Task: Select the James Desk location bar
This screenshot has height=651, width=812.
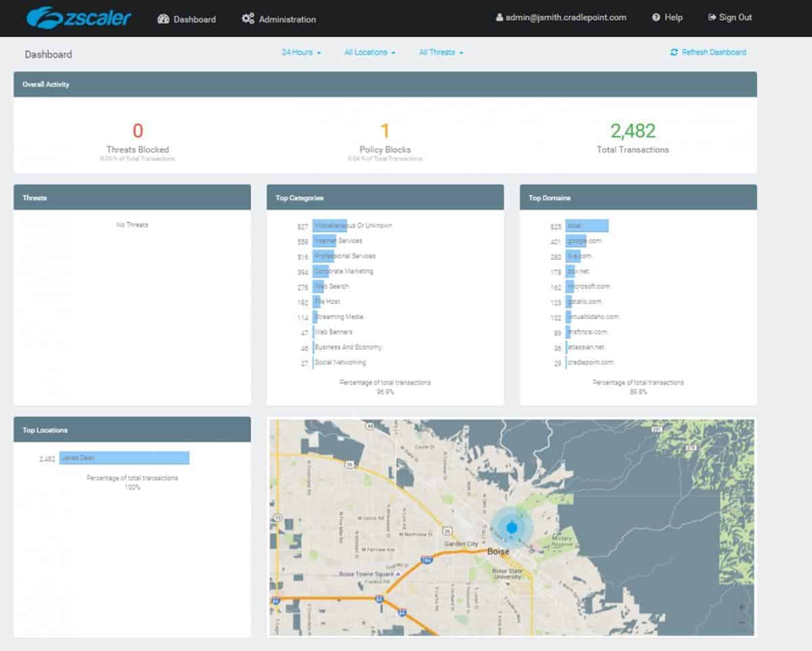Action: click(x=124, y=458)
